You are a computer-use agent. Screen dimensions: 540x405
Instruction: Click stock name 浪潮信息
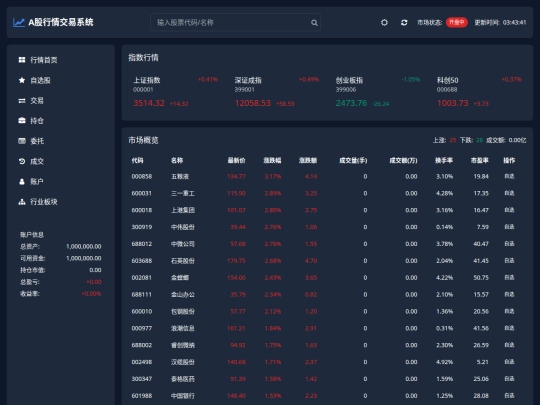pyautogui.click(x=183, y=328)
